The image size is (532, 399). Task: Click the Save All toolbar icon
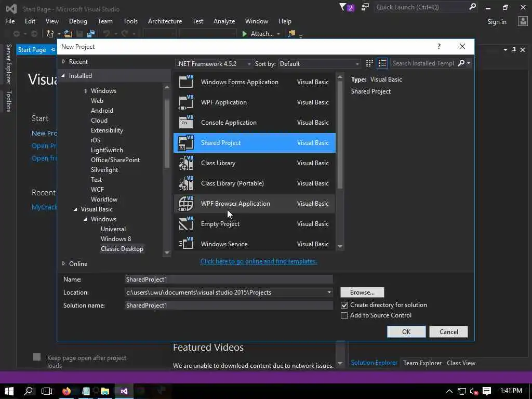coord(91,34)
